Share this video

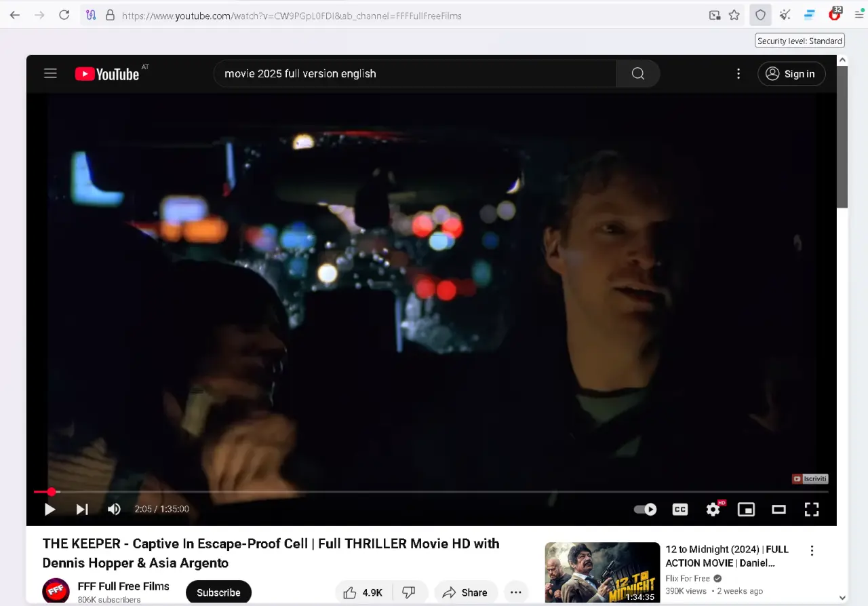(465, 592)
